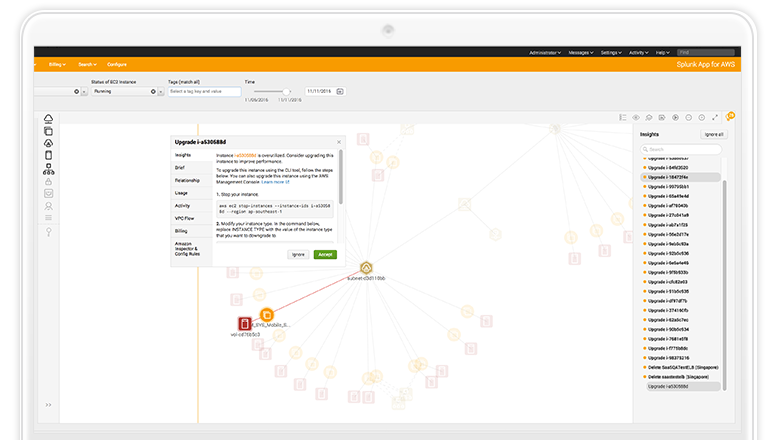The width and height of the screenshot is (770, 440).
Task: Click the list view icon in topology toolbar
Action: [623, 117]
